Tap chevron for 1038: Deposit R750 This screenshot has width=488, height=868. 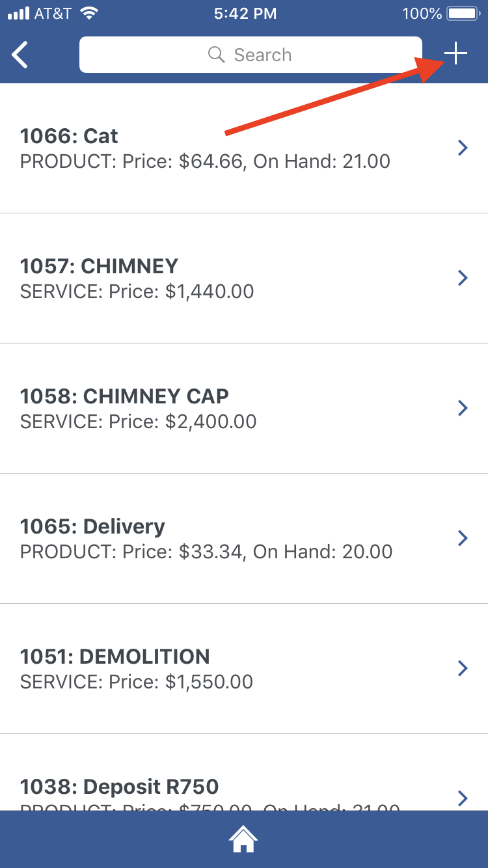point(463,798)
